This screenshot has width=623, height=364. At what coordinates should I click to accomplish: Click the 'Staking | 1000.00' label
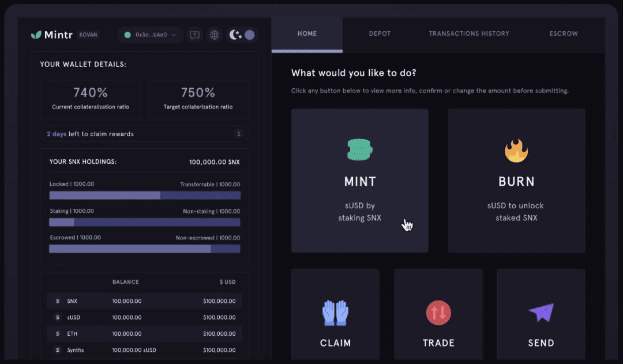[72, 211]
